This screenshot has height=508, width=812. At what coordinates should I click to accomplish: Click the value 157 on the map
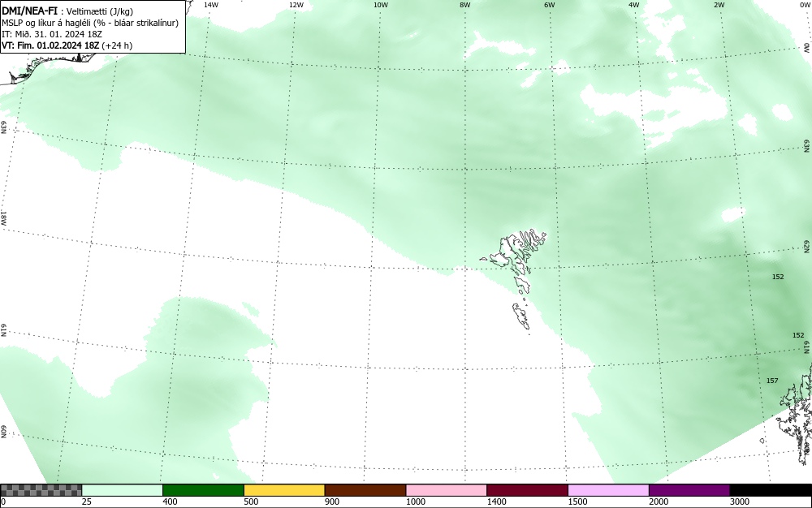[772, 381]
